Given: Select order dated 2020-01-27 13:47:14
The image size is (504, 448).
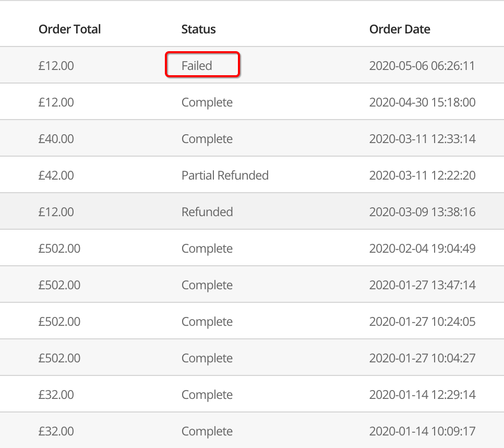Looking at the screenshot, I should [422, 285].
